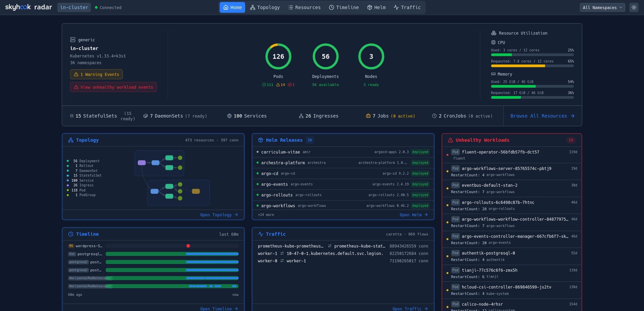The height and width of the screenshot is (311, 644).
Task: Click the Traffic panel pulse icon
Action: [x=260, y=234]
